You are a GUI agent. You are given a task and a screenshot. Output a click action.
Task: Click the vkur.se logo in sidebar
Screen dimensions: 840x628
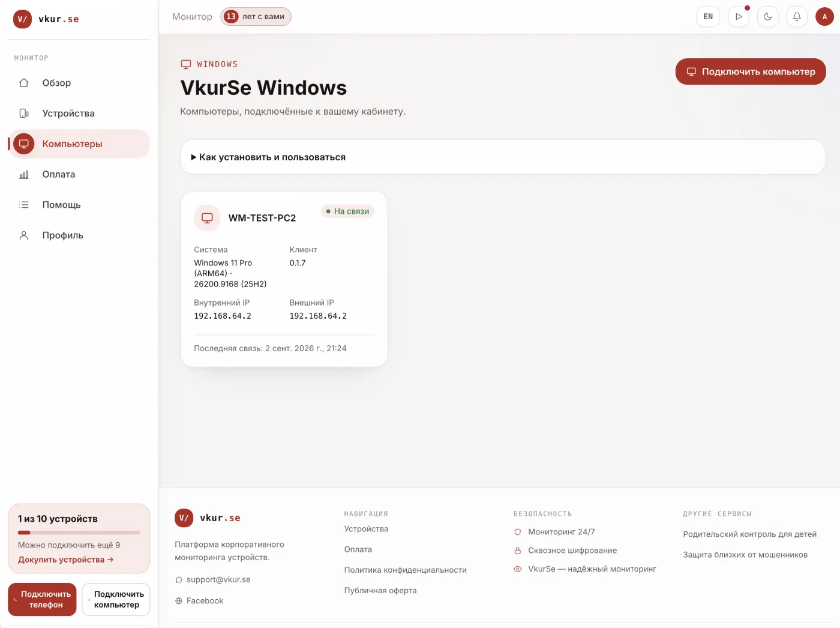(46, 19)
